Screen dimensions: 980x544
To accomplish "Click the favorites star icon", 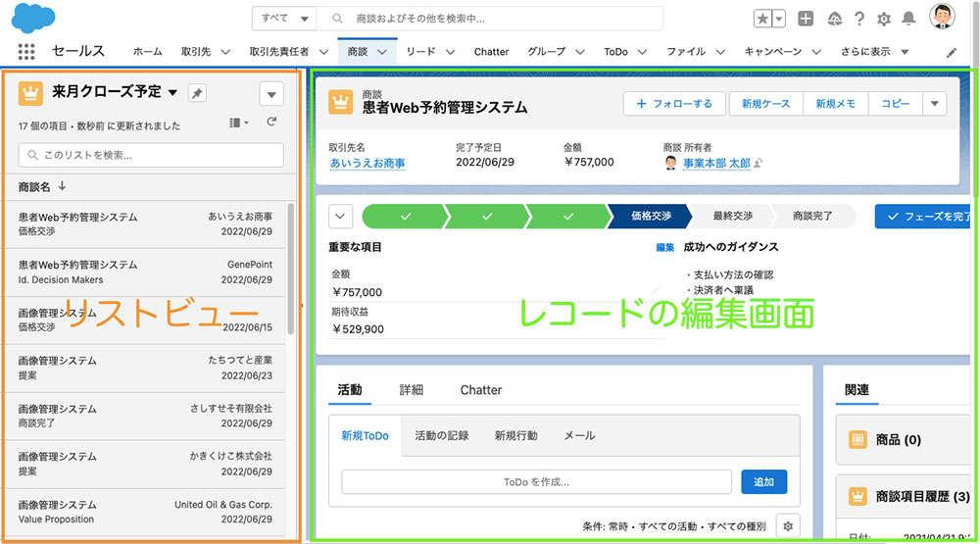I will coord(762,19).
